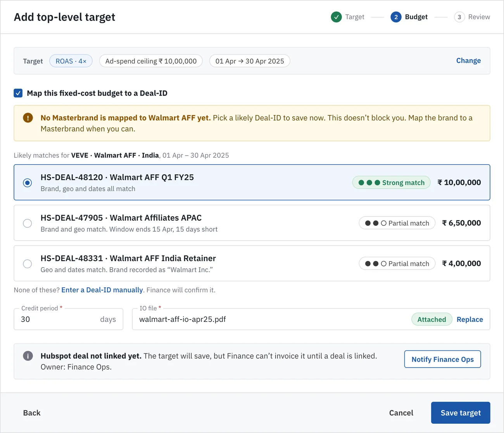The height and width of the screenshot is (433, 504).
Task: Click the 01 Apr → 30 Apr 2025 date chip
Action: [x=250, y=61]
